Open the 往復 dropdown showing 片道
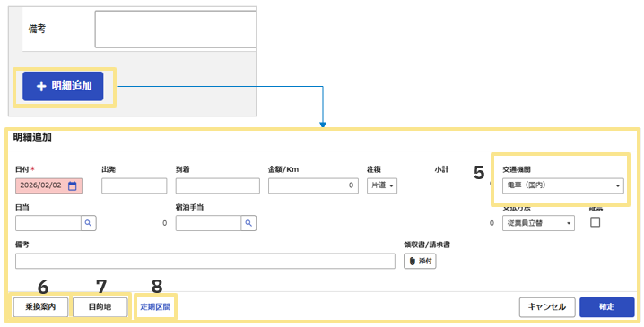The image size is (644, 327). (382, 185)
